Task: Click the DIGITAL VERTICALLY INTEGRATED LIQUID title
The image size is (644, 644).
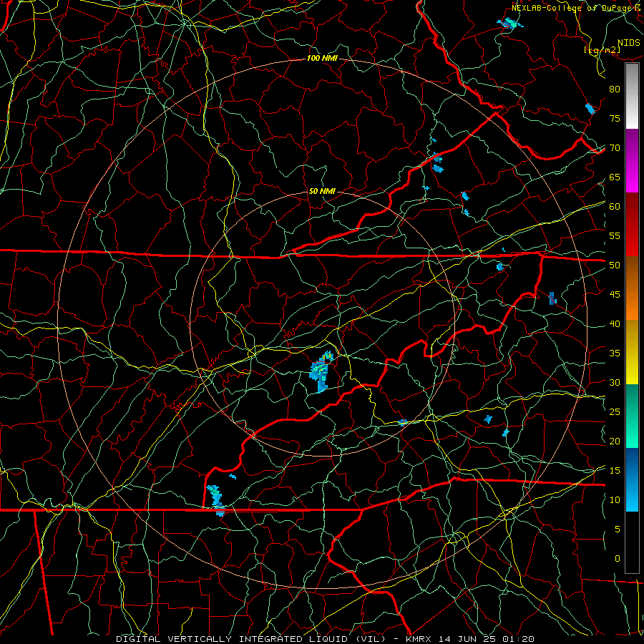Action: pyautogui.click(x=251, y=639)
